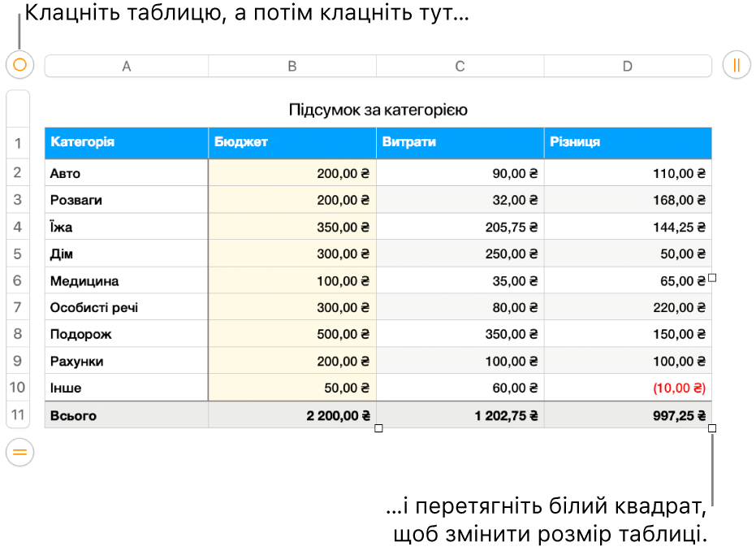
Task: Click the 350,00 ₴ budget cell for Їжа
Action: (292, 227)
